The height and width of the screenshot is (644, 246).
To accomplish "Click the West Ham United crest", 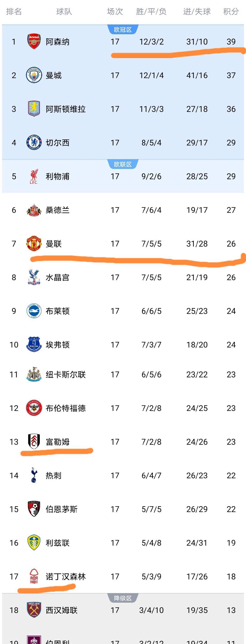I will pyautogui.click(x=34, y=610).
